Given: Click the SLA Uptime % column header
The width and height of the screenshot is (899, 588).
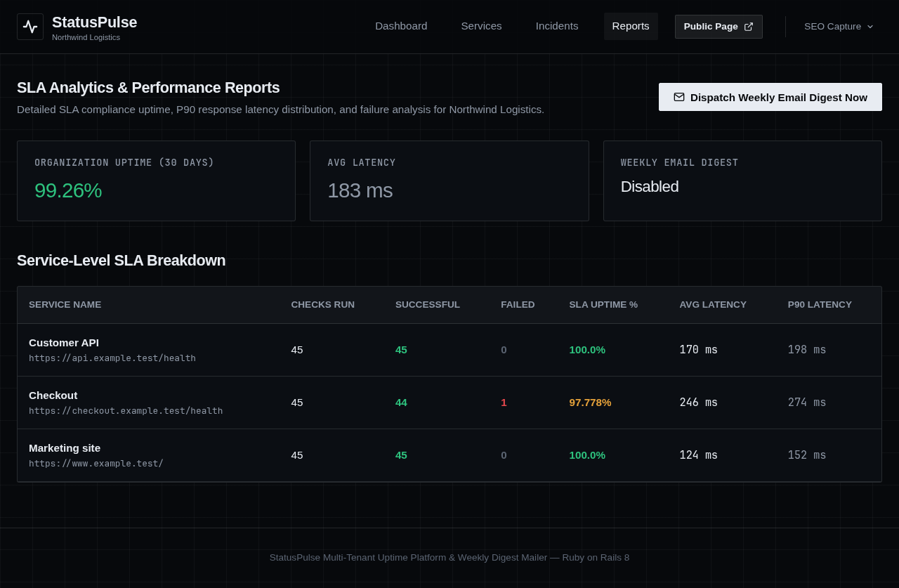Looking at the screenshot, I should [x=603, y=304].
